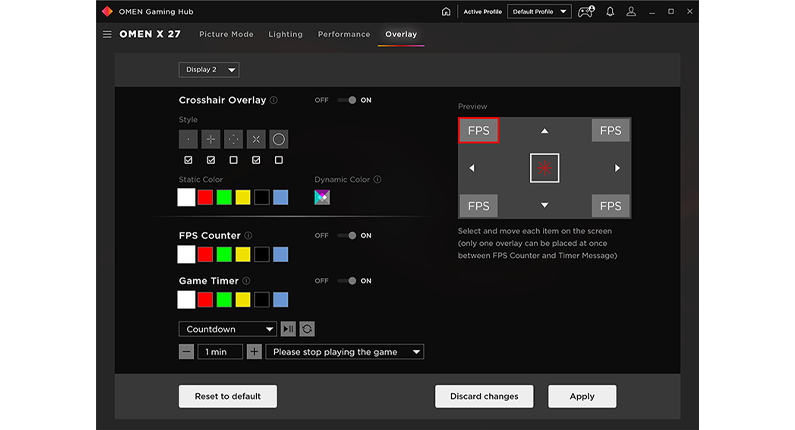
Task: Open the Display 2 dropdown
Action: (209, 70)
